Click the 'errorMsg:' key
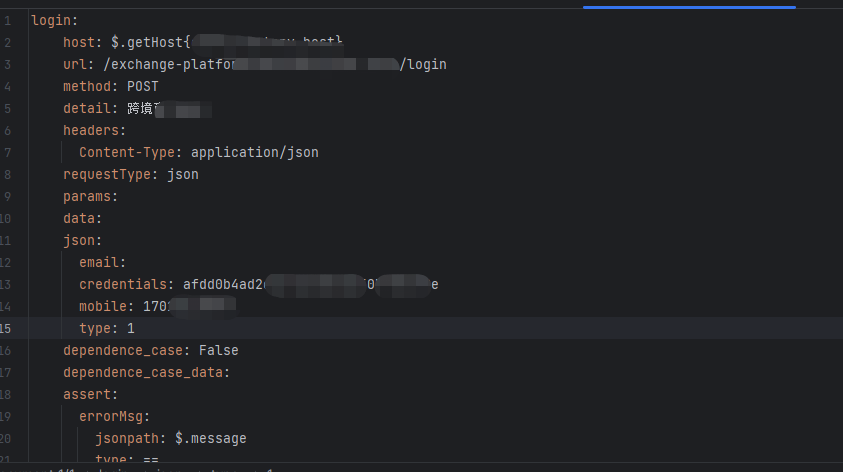Image resolution: width=843 pixels, height=472 pixels. (x=114, y=416)
